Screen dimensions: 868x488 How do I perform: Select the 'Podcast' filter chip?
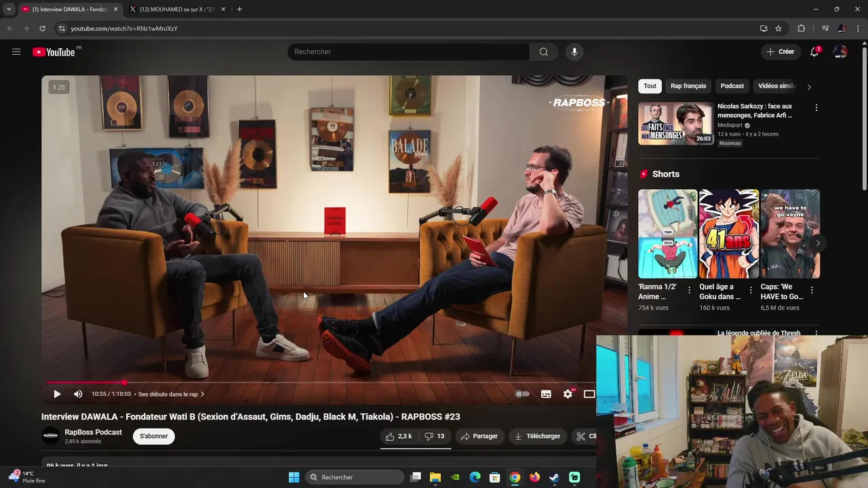732,86
